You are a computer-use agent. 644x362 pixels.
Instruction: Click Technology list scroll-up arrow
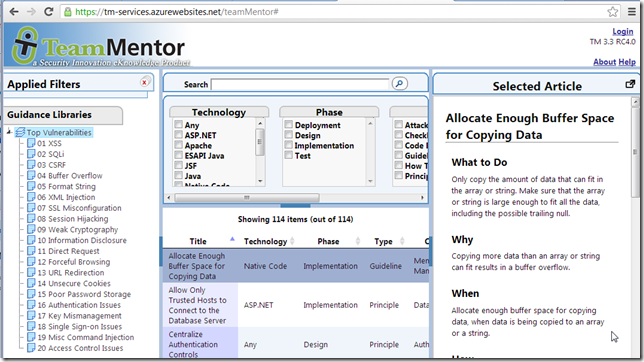260,123
